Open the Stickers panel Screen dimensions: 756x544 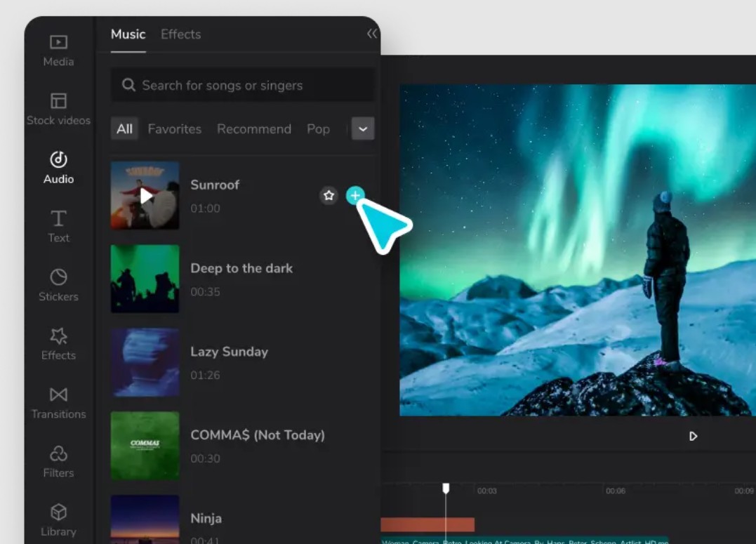(58, 284)
